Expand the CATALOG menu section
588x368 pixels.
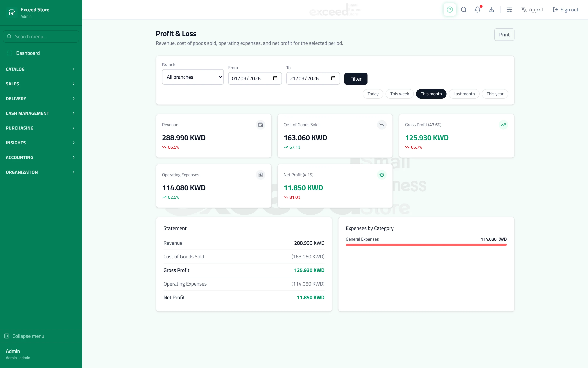41,69
